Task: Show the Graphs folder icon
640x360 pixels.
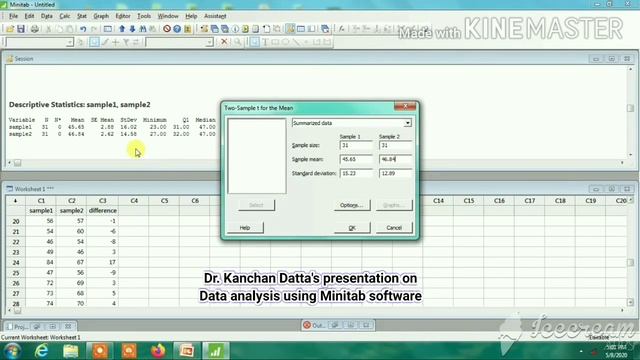Action: point(225,29)
